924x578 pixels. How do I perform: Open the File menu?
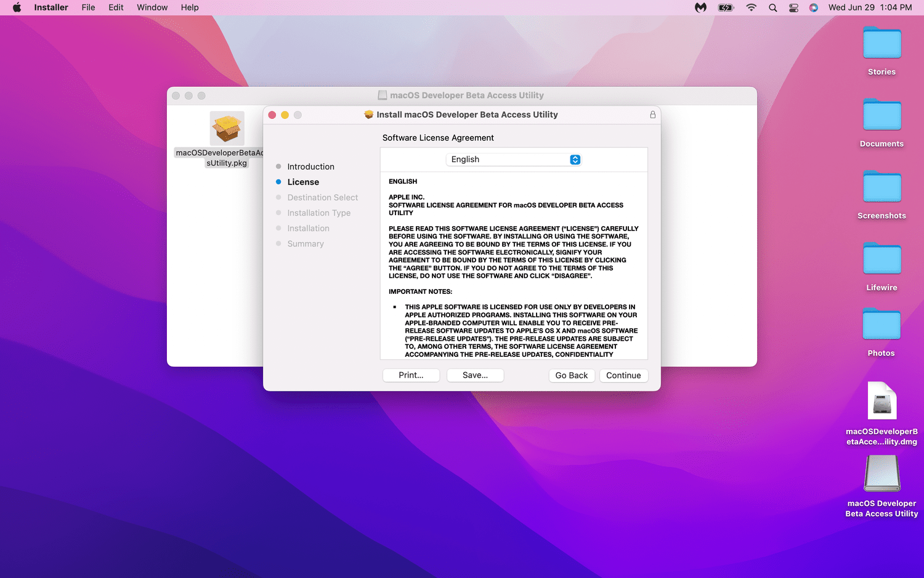(88, 7)
